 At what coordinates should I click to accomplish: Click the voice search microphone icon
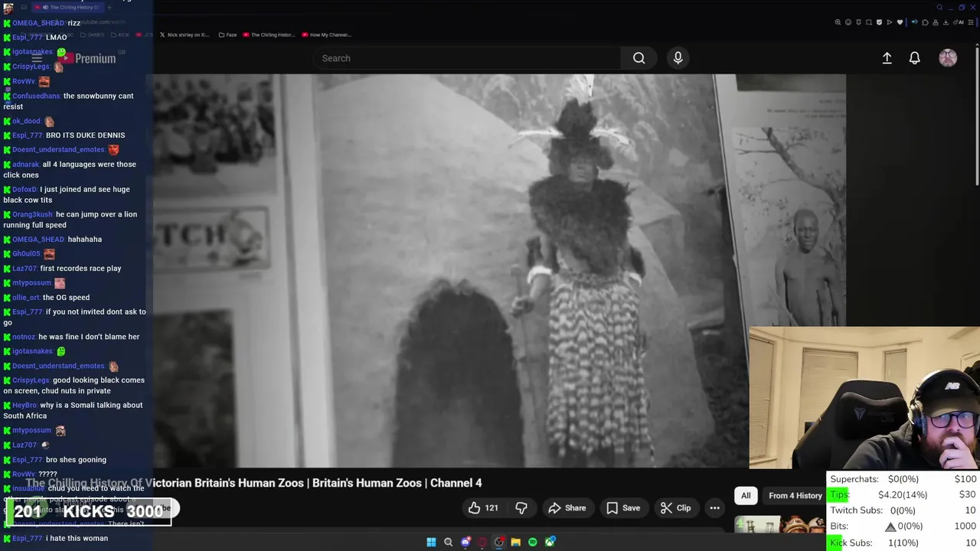point(678,58)
